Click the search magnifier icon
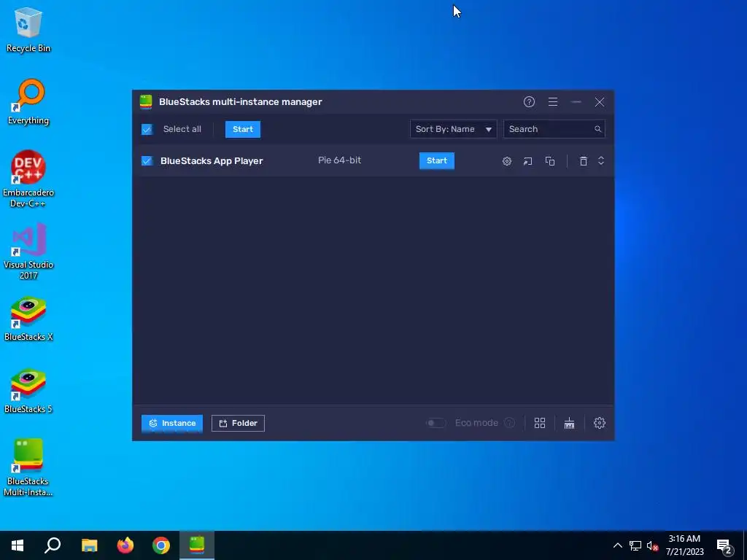This screenshot has height=560, width=747. coord(597,129)
